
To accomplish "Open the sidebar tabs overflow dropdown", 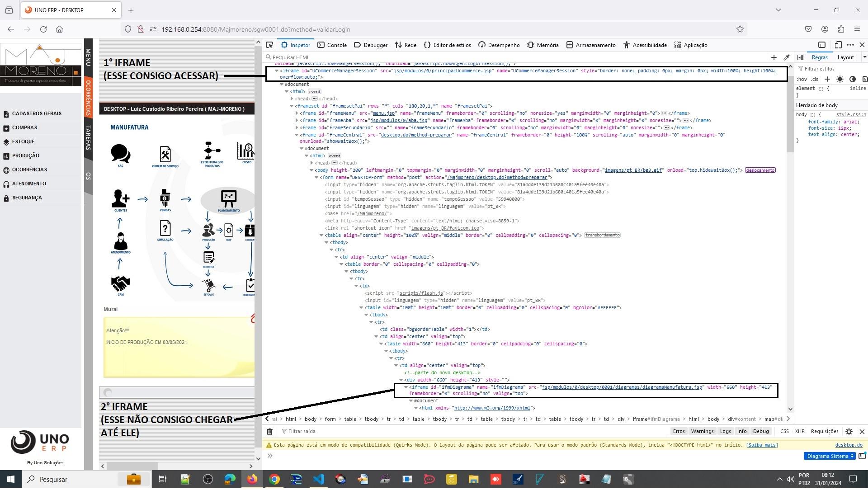I will coord(864,57).
